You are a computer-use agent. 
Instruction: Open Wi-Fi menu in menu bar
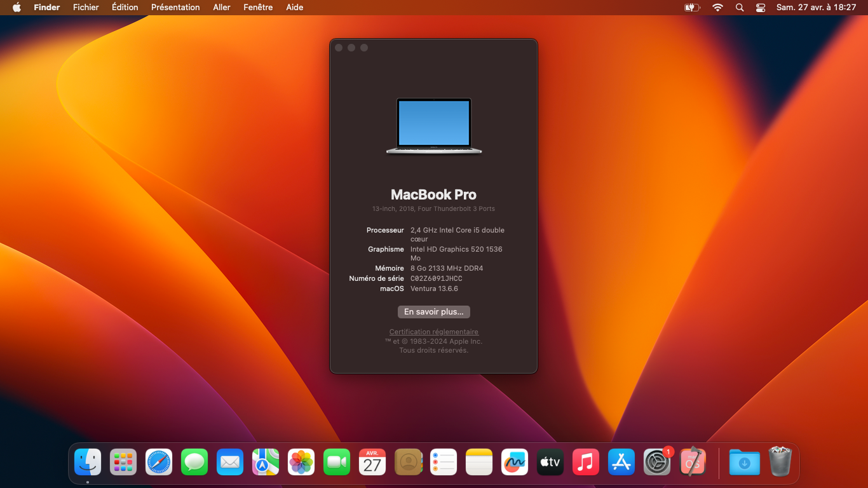717,8
